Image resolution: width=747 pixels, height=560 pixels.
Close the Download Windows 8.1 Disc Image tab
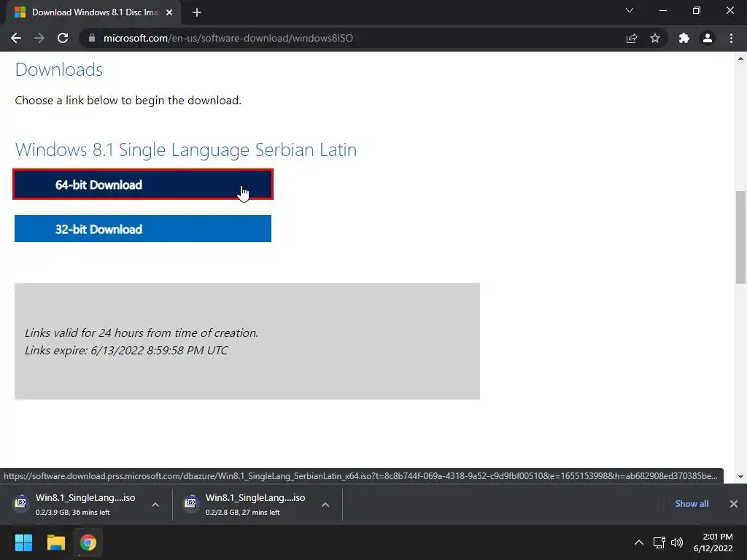tap(169, 12)
